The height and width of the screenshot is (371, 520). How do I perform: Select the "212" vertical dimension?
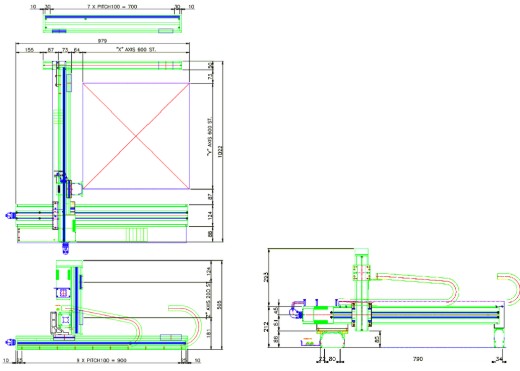pyautogui.click(x=265, y=326)
